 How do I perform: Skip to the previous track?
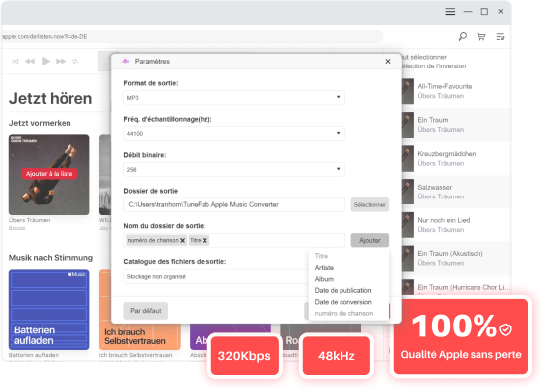point(30,61)
